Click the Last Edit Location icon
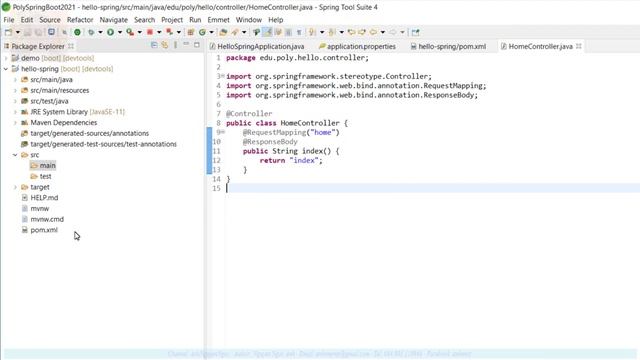Screen dimensions: 640x360 pos(351,32)
